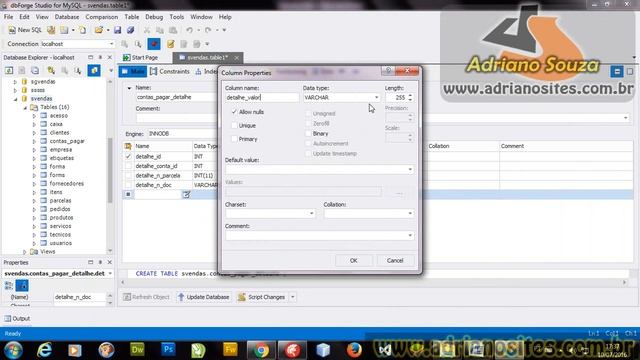Tick the checkbox in the detalhe_n_parcela row
The image size is (640, 360).
128,176
